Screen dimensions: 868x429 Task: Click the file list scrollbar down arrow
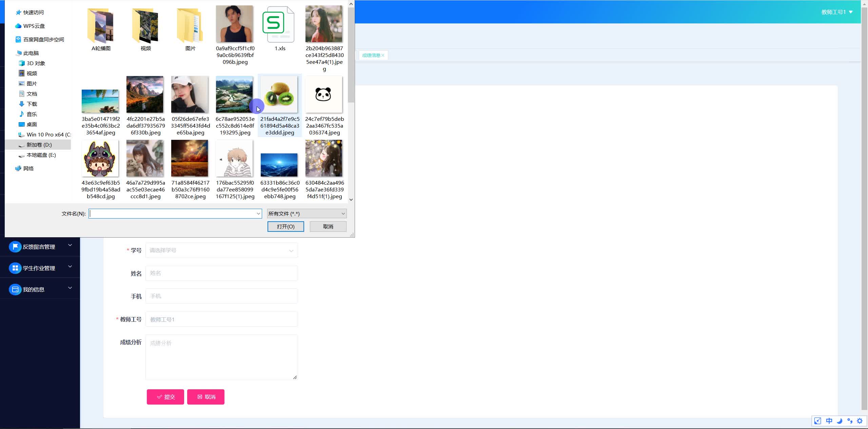click(351, 200)
